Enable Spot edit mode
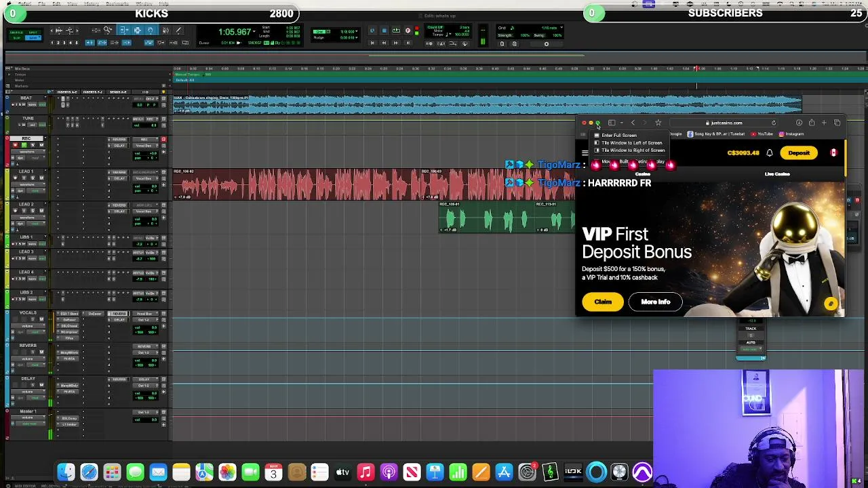The width and height of the screenshot is (868, 488). [33, 32]
